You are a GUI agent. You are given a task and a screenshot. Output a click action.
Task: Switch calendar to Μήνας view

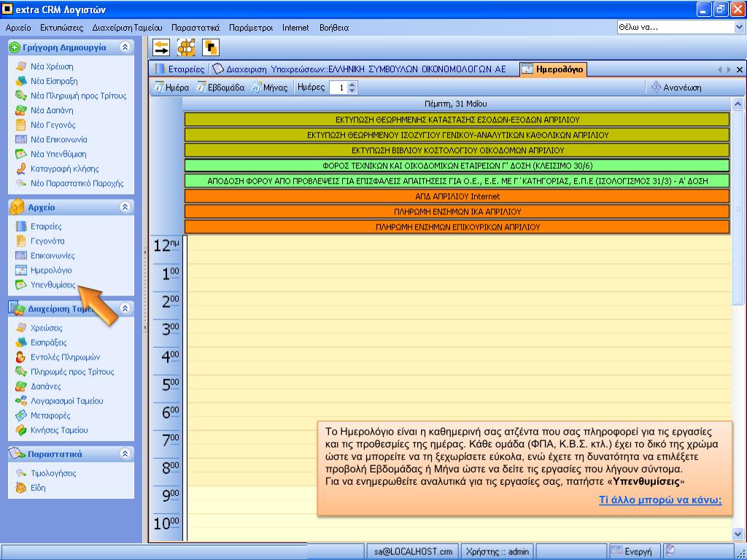[x=270, y=87]
